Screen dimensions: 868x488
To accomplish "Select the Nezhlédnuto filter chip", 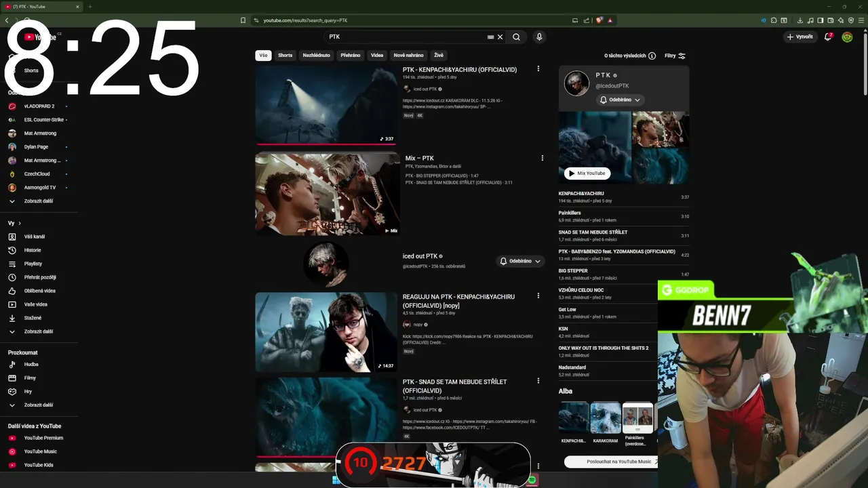I will tap(316, 56).
